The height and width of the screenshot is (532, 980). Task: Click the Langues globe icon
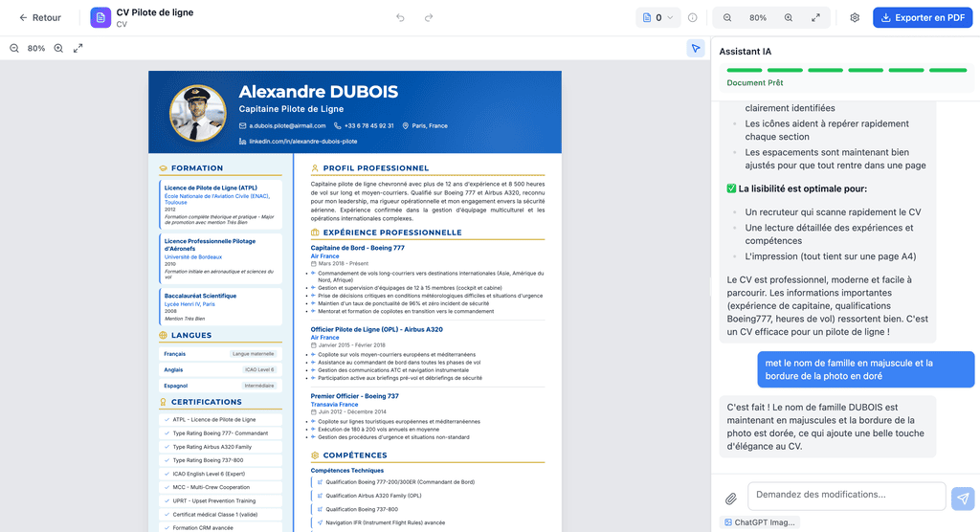tap(163, 335)
